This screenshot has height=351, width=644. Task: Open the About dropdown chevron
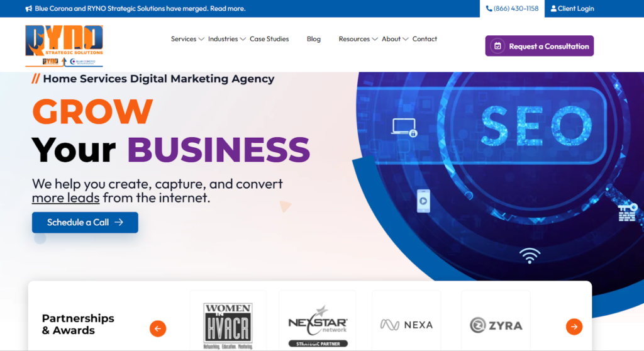pos(406,39)
